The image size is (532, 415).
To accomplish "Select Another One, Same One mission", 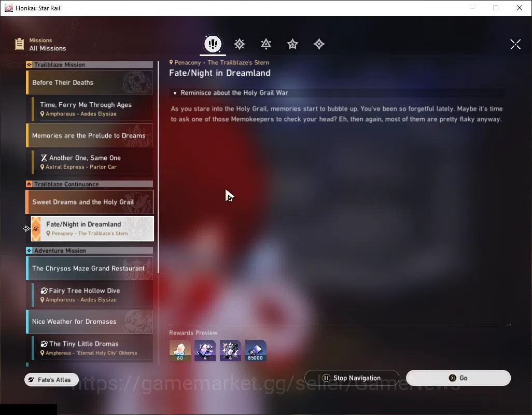I will [x=92, y=162].
